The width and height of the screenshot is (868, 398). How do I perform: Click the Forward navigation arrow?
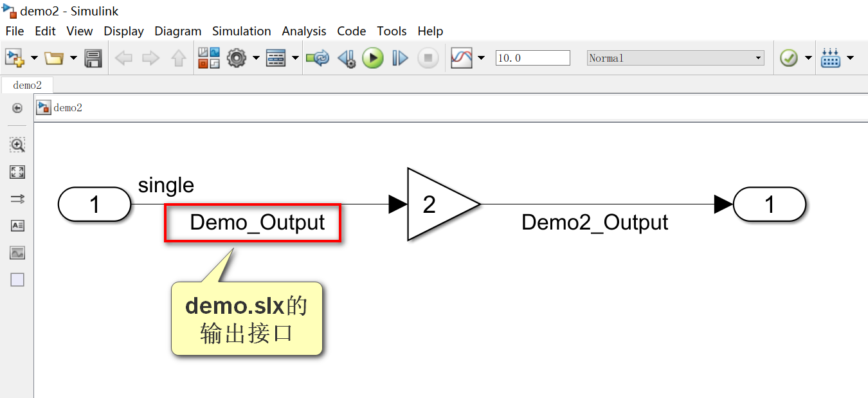pos(150,59)
